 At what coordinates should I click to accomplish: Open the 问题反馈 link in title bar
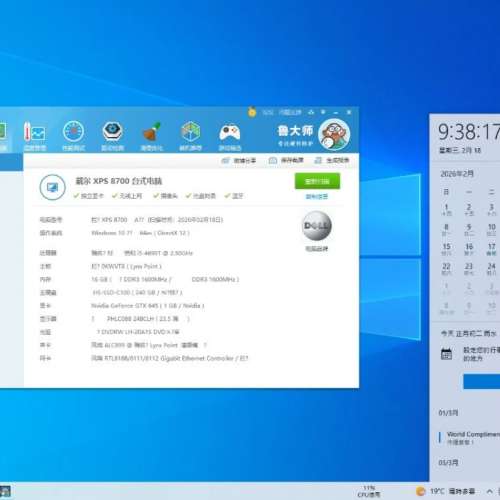pos(290,112)
